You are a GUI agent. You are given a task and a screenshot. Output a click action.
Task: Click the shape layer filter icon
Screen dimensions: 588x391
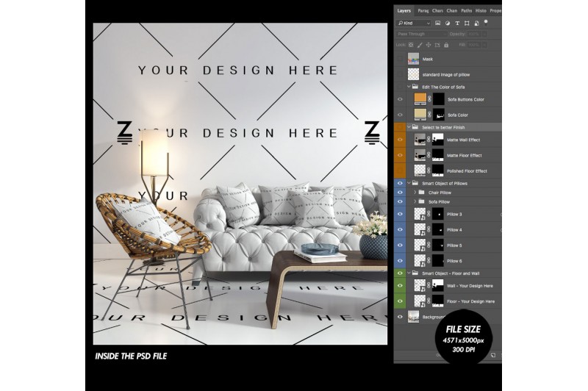466,23
